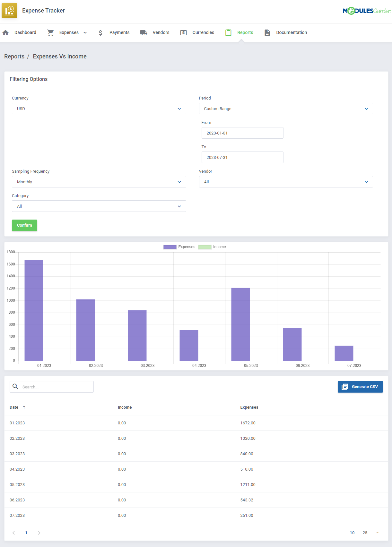Focus the Search input box

52,387
